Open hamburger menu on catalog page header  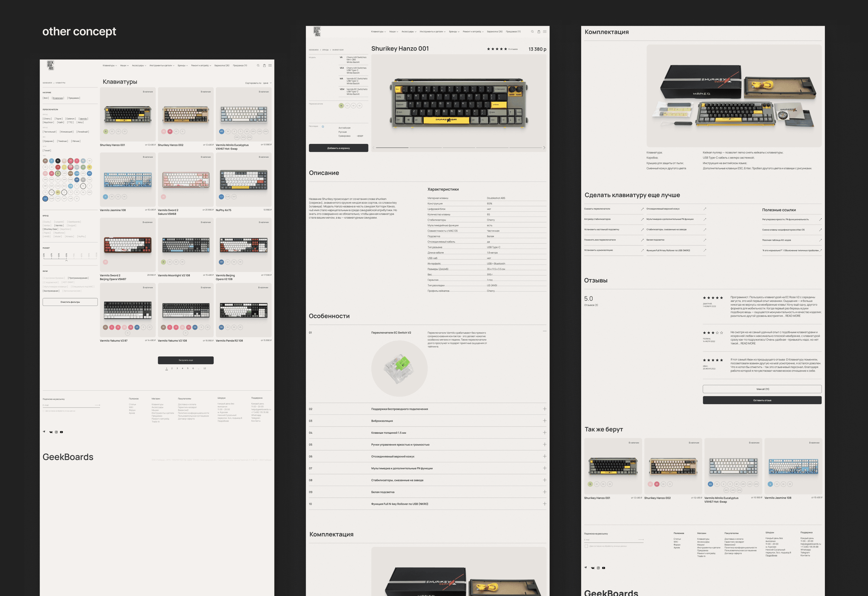coord(270,65)
